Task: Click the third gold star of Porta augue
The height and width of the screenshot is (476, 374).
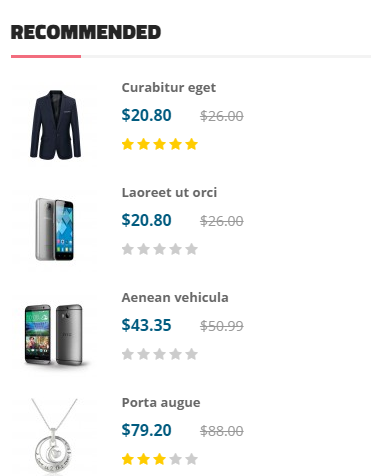Action: 160,459
